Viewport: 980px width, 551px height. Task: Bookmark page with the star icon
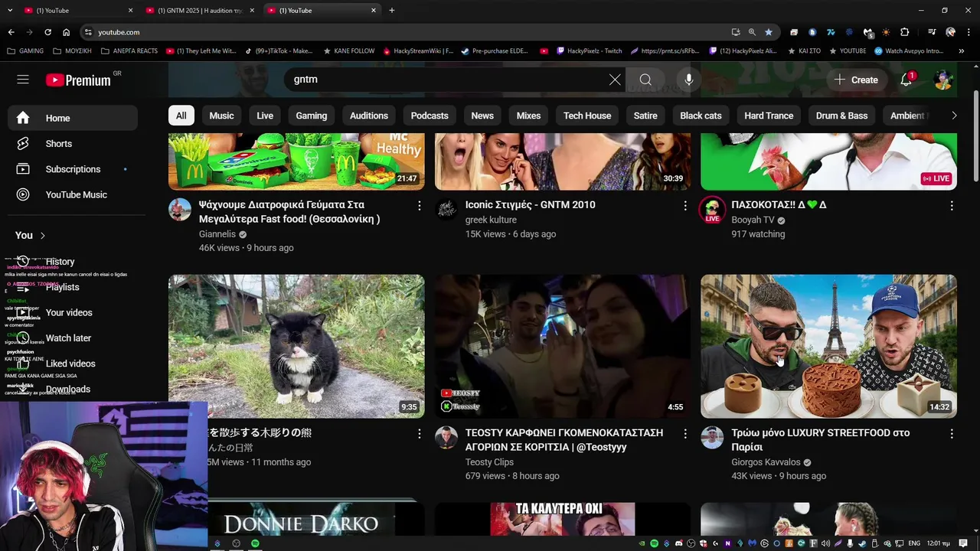pyautogui.click(x=769, y=32)
